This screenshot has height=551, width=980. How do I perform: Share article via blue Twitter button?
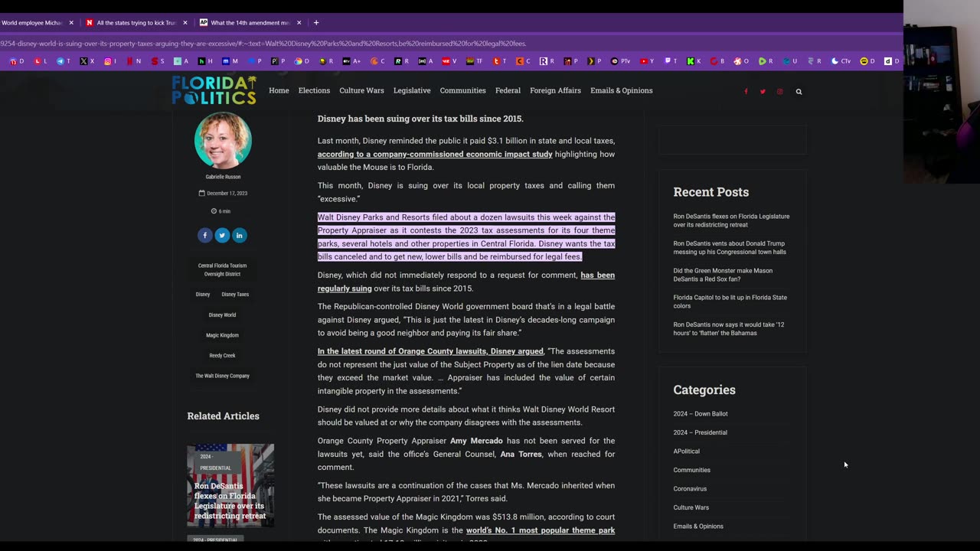[222, 235]
